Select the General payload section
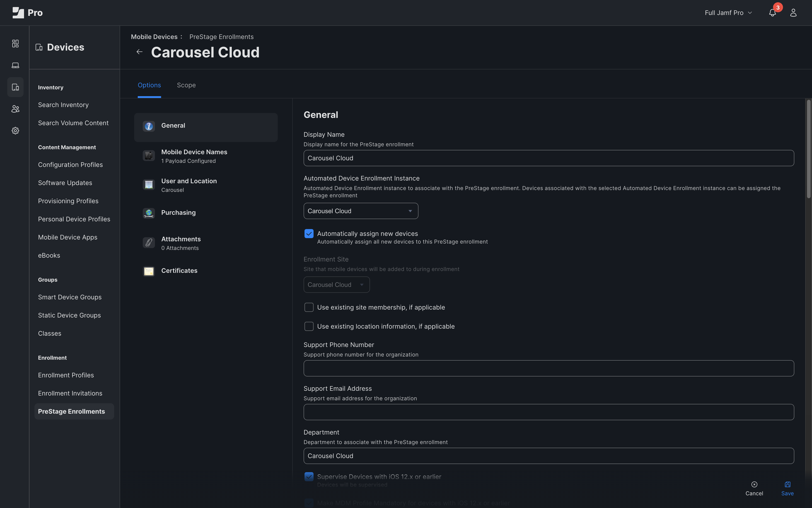812x508 pixels. click(x=206, y=127)
